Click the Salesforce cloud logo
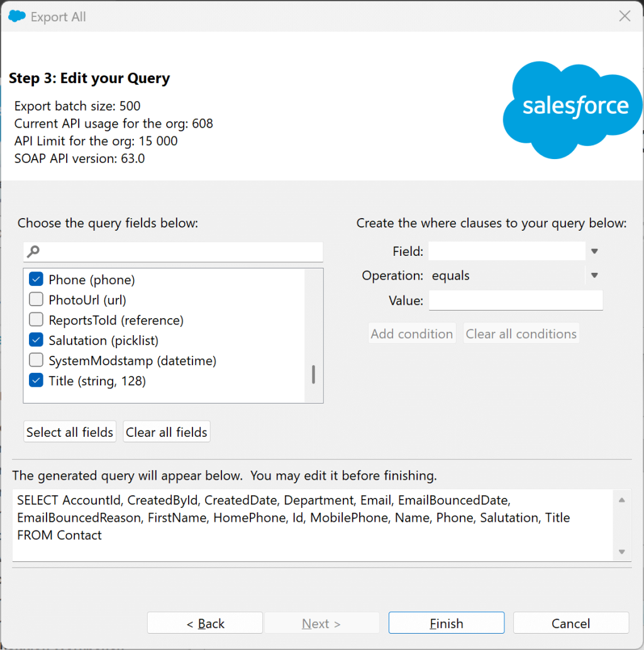644x650 pixels. 571,108
